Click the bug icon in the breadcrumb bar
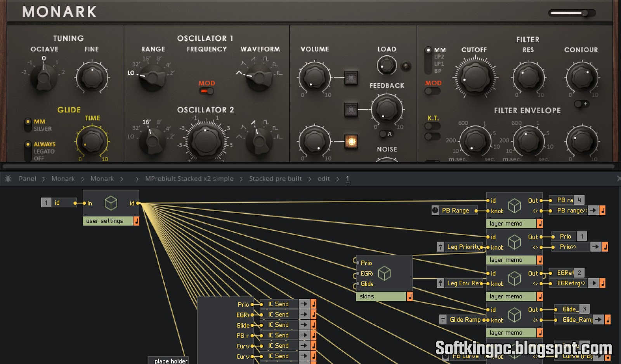Screen dimensions: 621x364 click(x=8, y=179)
